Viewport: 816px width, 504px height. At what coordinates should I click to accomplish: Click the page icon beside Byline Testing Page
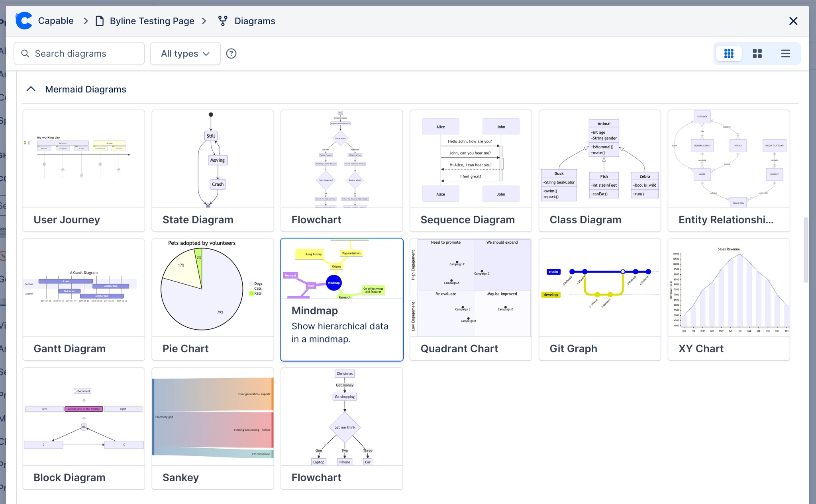[99, 21]
